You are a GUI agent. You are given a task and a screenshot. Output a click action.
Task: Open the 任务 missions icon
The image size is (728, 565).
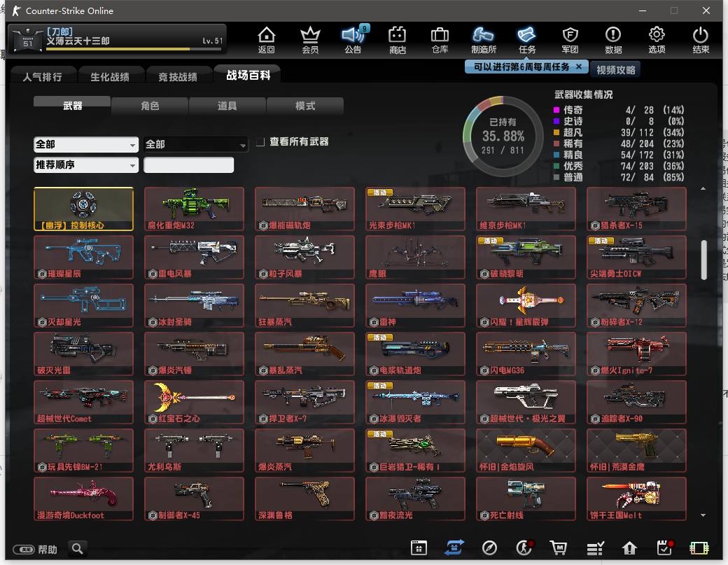tap(527, 40)
